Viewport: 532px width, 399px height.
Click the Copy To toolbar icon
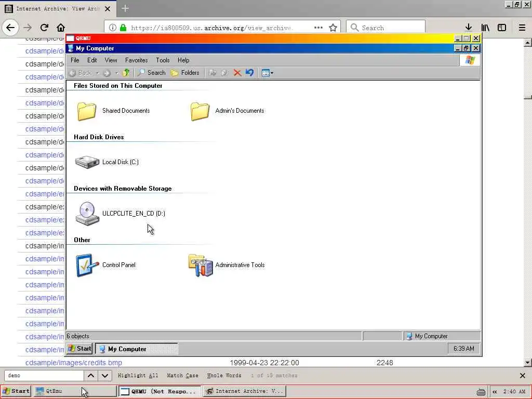(x=224, y=73)
